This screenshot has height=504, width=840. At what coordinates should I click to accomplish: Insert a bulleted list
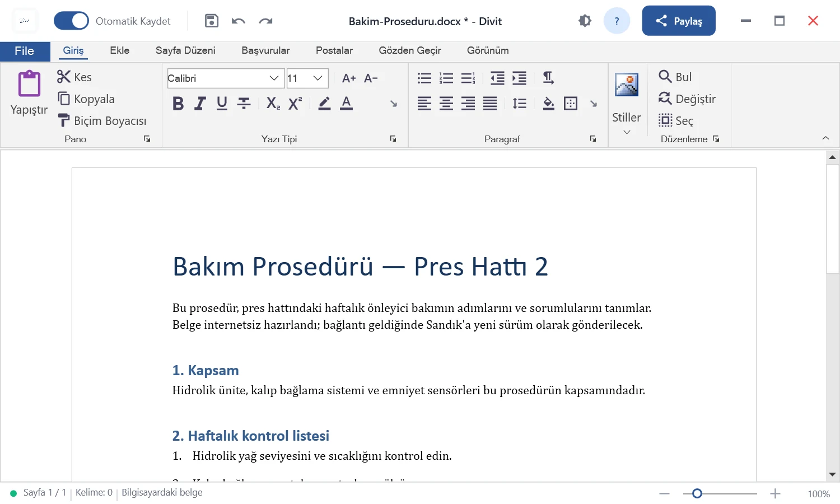tap(424, 78)
